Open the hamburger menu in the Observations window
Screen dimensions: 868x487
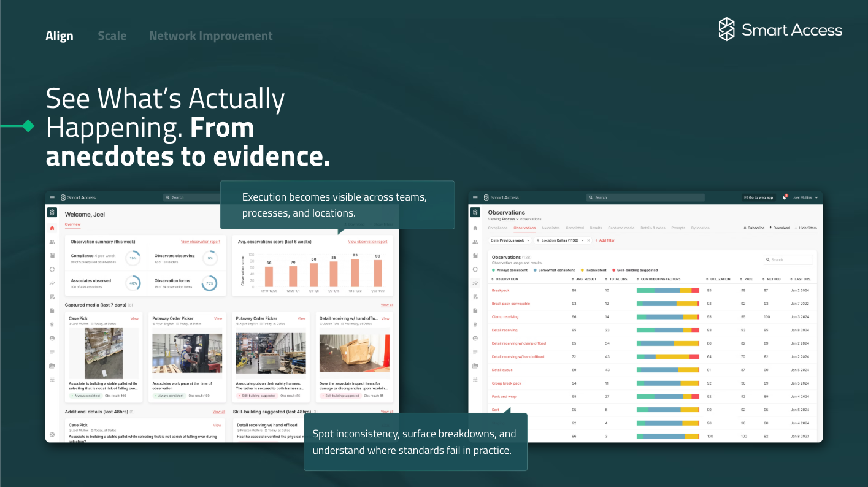point(475,197)
